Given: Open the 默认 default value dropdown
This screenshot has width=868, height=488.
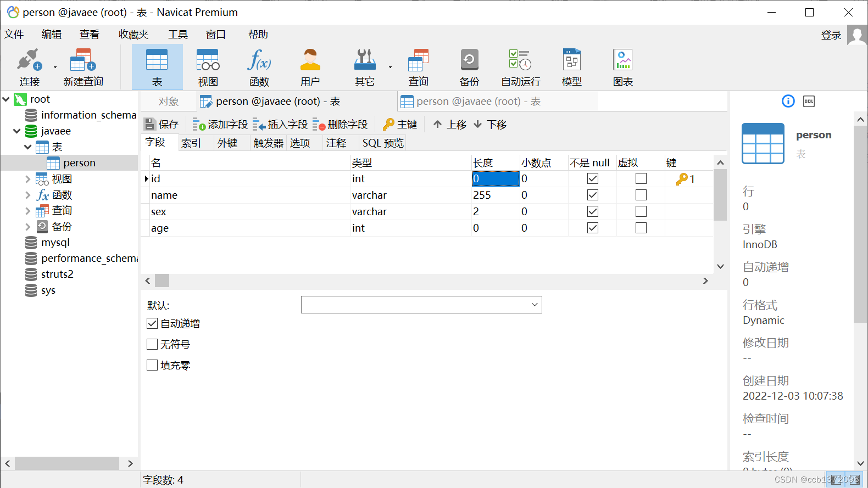Looking at the screenshot, I should pyautogui.click(x=535, y=305).
